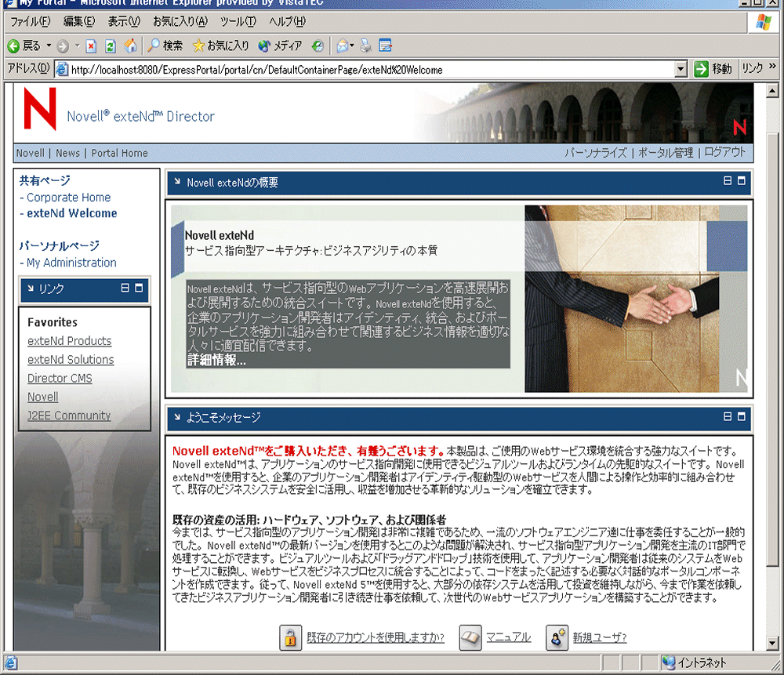Maximize the ようこそメッセージ portlet
The width and height of the screenshot is (784, 675).
pyautogui.click(x=742, y=416)
